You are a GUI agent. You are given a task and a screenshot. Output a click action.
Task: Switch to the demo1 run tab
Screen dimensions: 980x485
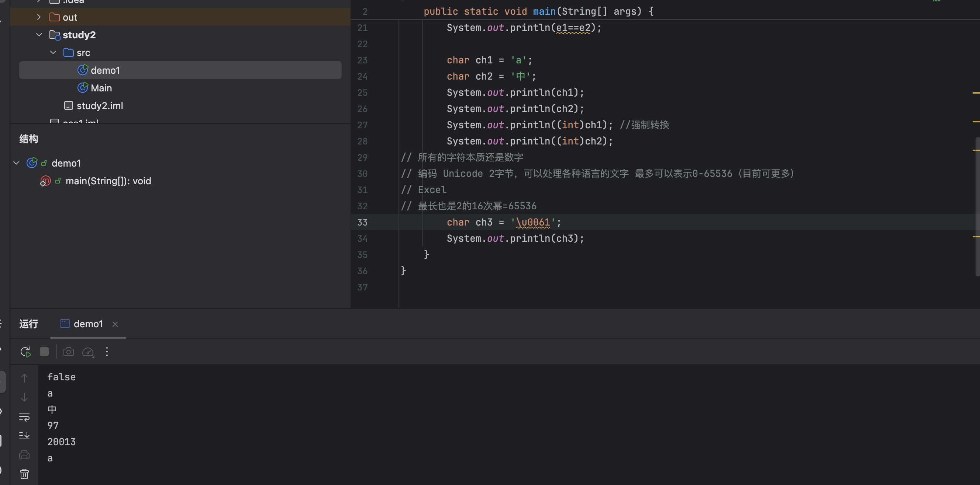(x=88, y=324)
